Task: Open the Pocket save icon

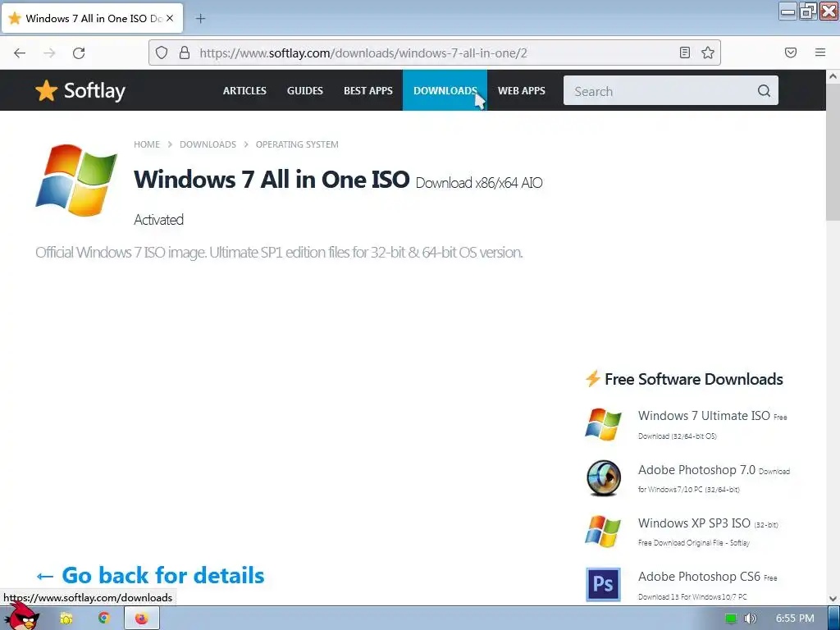Action: (x=791, y=52)
